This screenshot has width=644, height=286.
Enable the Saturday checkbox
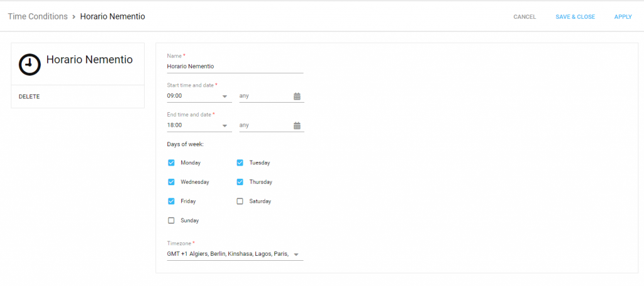(x=240, y=202)
